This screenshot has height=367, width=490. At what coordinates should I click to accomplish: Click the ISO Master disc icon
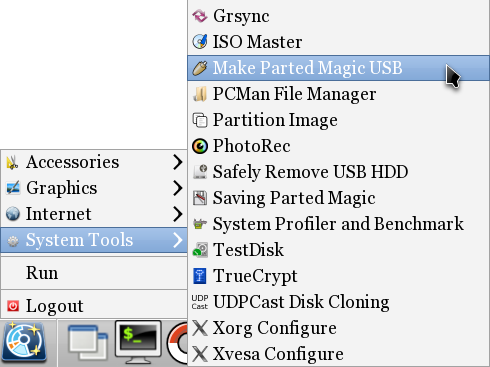point(200,42)
